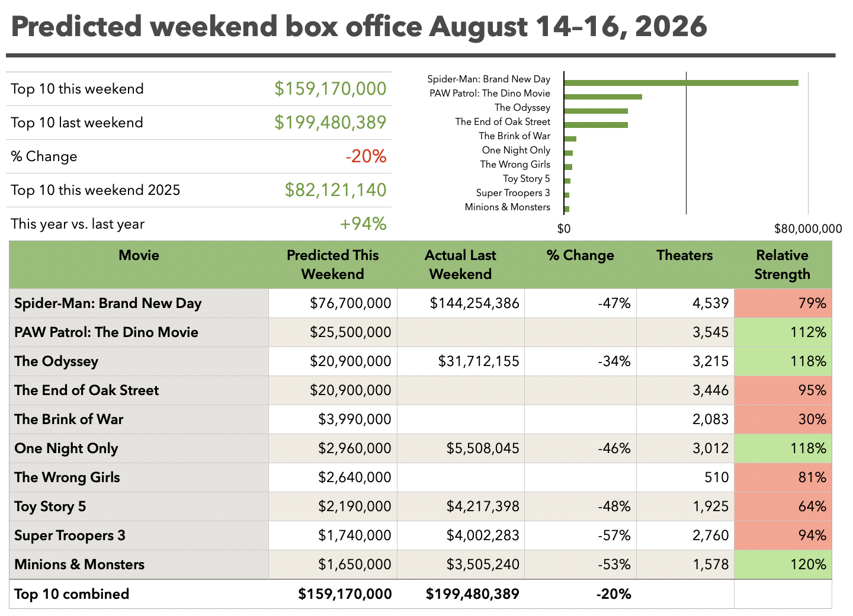
Task: Click the "Top 10 last weekend" summary label
Action: click(77, 123)
